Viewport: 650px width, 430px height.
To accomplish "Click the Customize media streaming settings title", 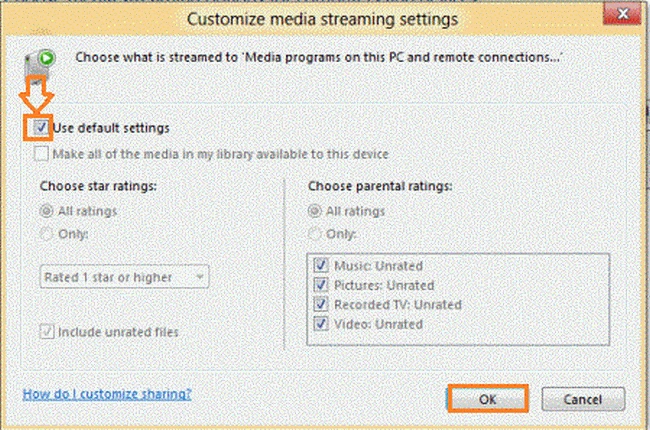I will tap(323, 19).
